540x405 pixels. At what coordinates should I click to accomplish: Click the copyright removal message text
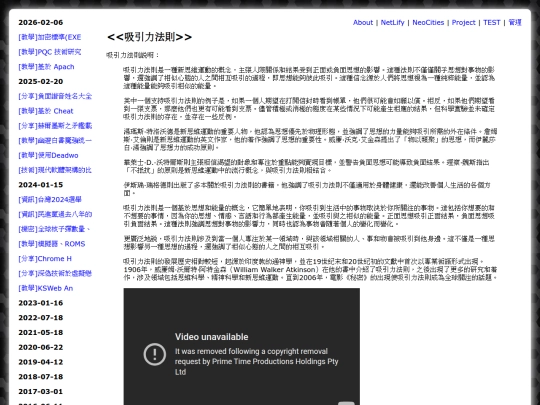[x=257, y=362]
